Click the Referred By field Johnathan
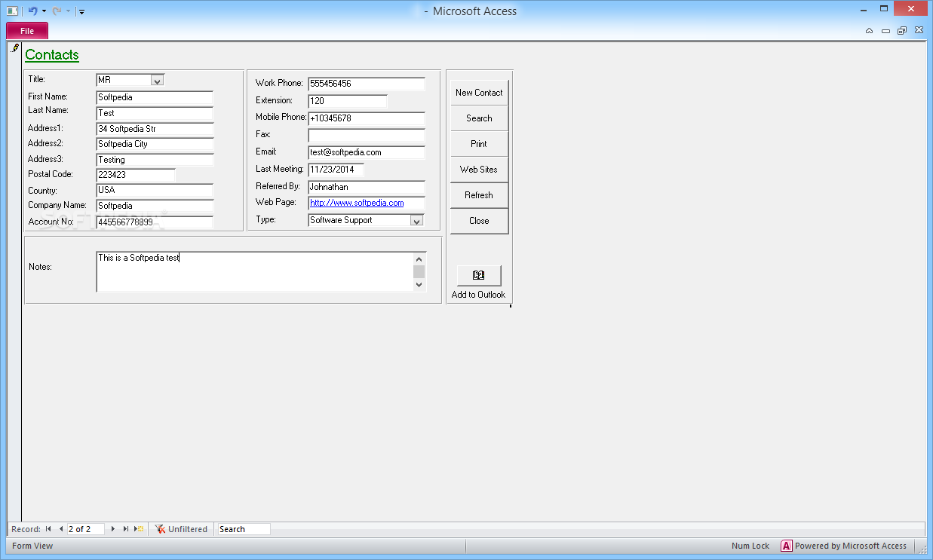Image resolution: width=933 pixels, height=560 pixels. click(367, 187)
